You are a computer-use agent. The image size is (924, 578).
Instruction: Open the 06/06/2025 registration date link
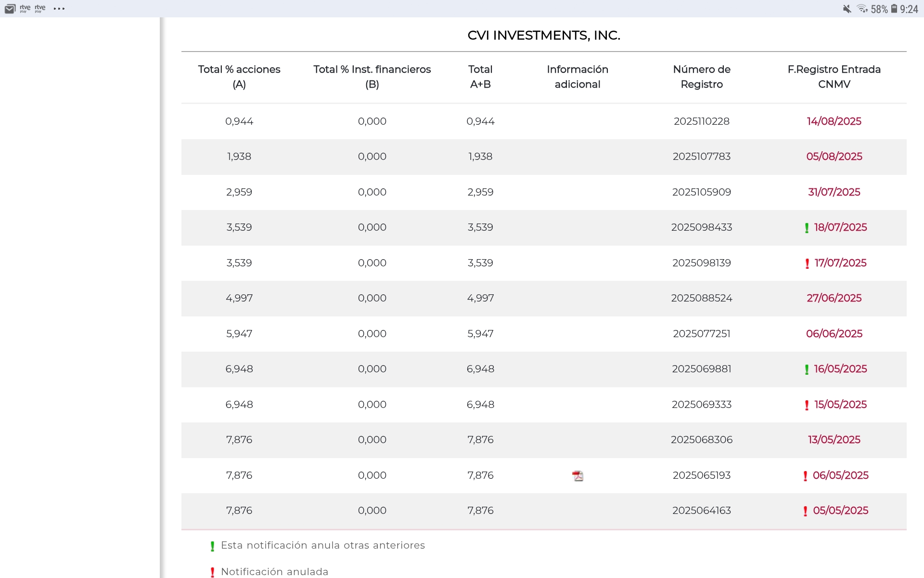click(834, 334)
